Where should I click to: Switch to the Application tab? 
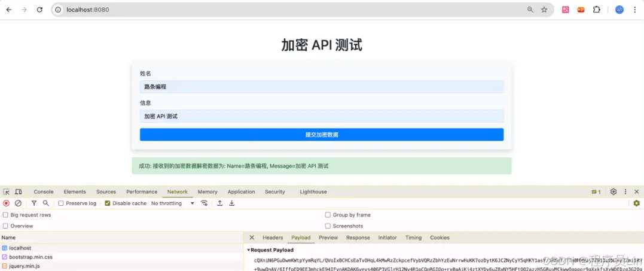point(241,192)
